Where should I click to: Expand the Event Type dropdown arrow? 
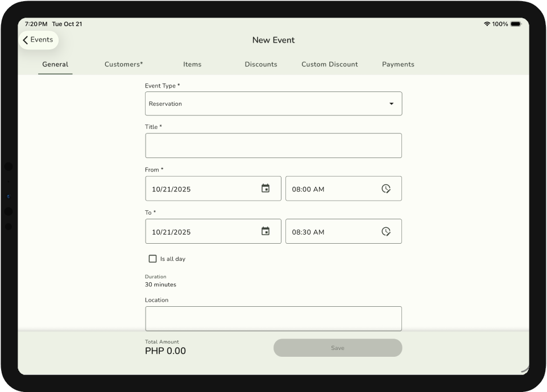click(391, 104)
